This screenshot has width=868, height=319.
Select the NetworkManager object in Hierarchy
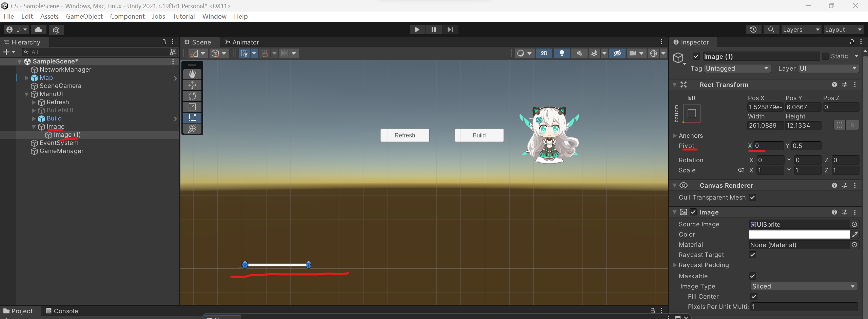tap(65, 70)
